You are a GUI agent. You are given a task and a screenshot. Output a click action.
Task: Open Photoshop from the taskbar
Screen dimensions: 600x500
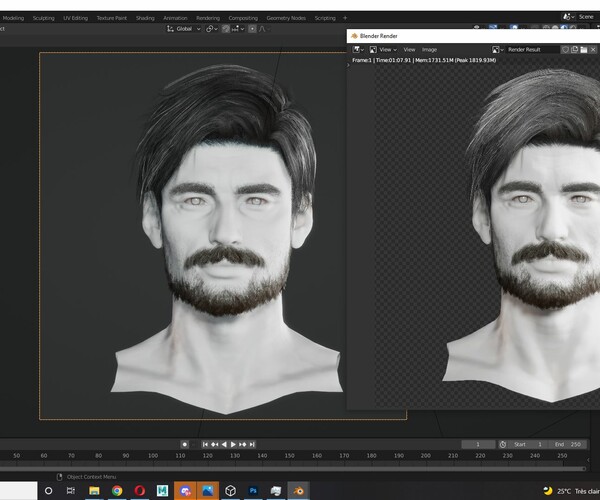click(253, 490)
